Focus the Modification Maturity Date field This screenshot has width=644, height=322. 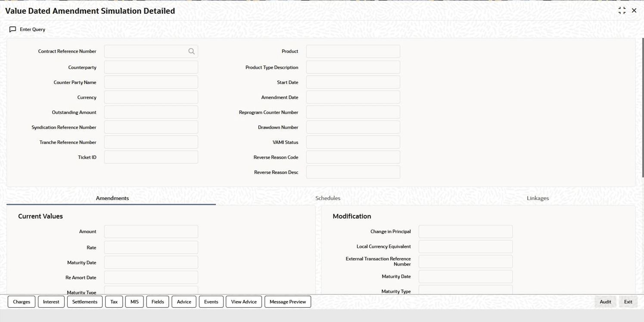pos(466,276)
